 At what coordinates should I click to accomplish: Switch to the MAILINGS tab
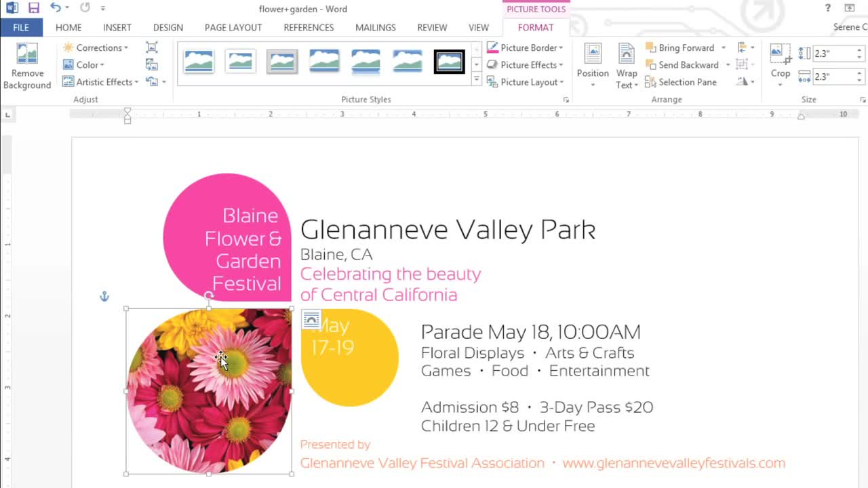(376, 28)
